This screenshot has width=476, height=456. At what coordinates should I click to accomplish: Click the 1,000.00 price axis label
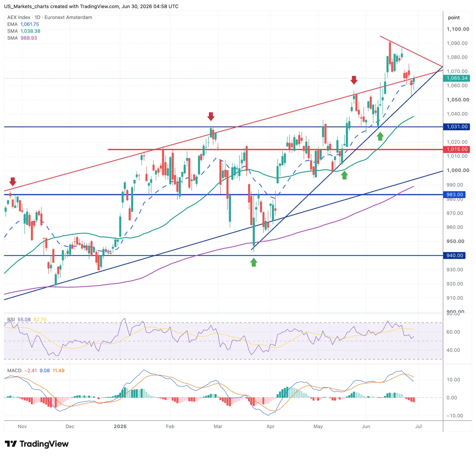point(458,170)
